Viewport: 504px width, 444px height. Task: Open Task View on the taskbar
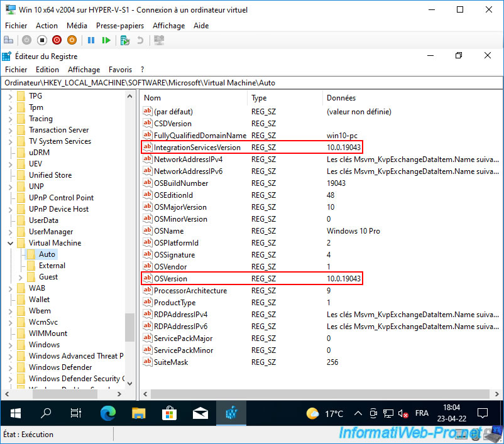point(76,413)
